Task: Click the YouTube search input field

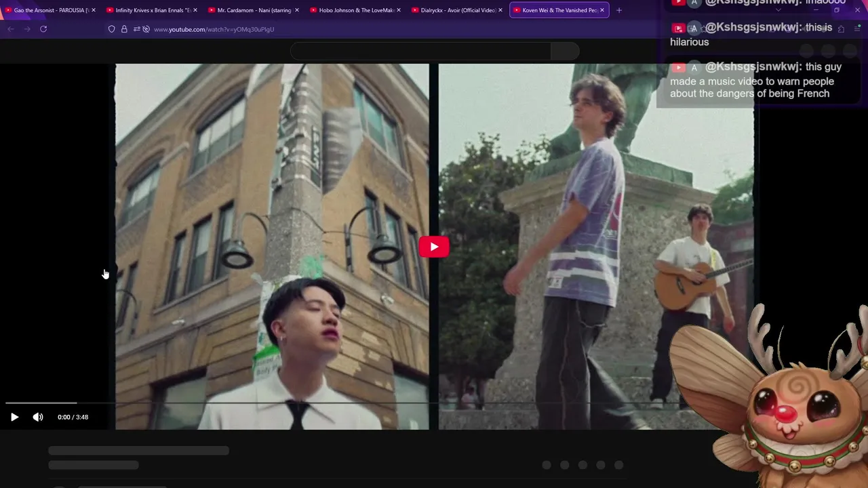Action: pos(420,51)
